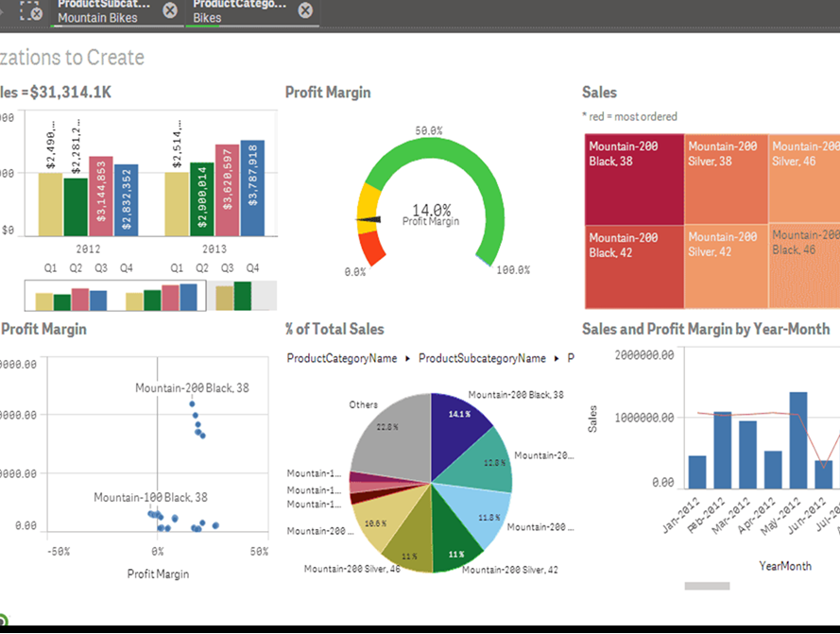Click the May-2012 bar in the combo chart
The image size is (840, 634).
(x=798, y=440)
